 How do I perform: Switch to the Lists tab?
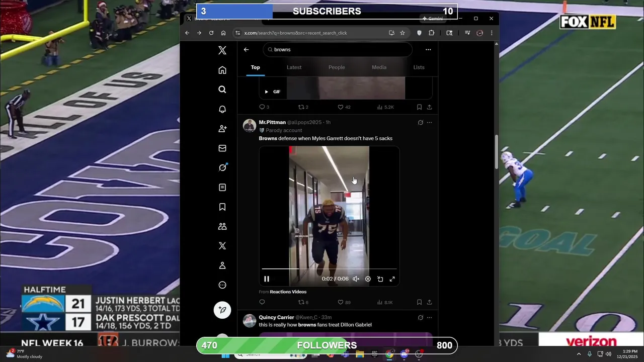tap(419, 67)
